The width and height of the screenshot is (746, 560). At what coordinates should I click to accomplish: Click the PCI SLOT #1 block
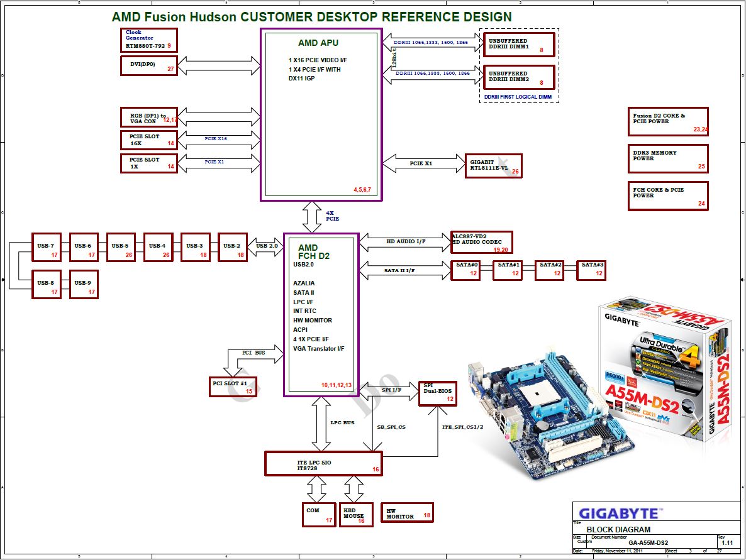coord(233,387)
